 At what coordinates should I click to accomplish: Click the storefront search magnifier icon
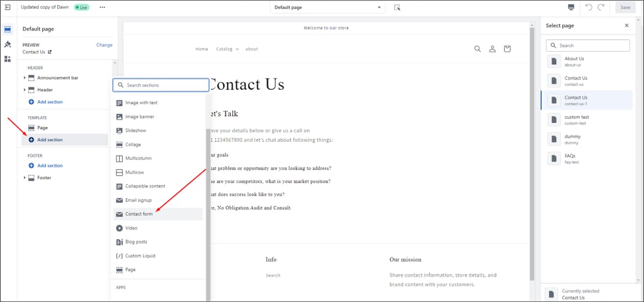point(478,49)
